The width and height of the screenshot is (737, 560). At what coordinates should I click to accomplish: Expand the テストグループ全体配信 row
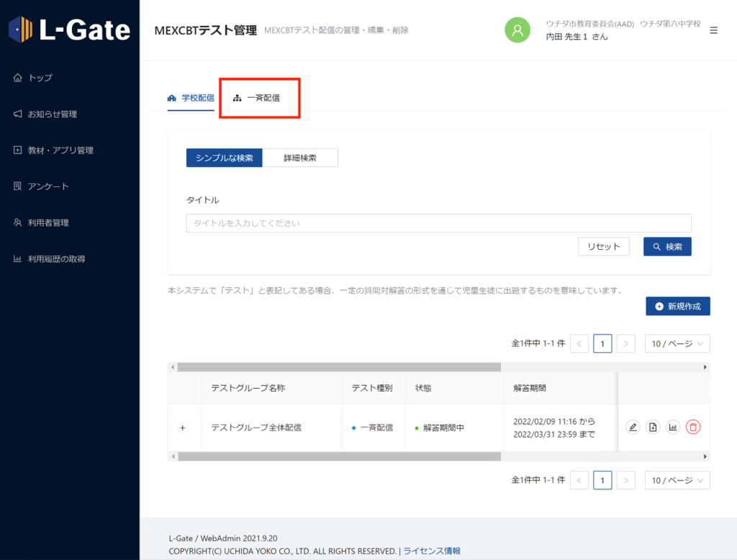(x=183, y=428)
